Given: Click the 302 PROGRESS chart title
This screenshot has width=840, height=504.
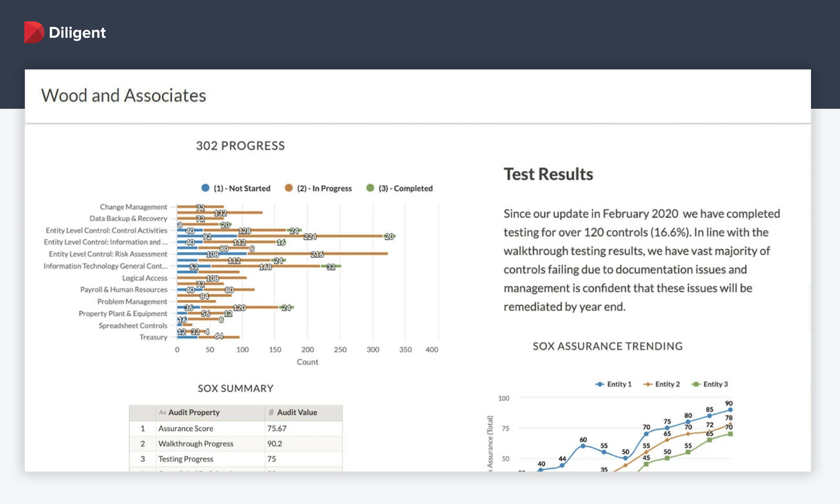Looking at the screenshot, I should (240, 146).
